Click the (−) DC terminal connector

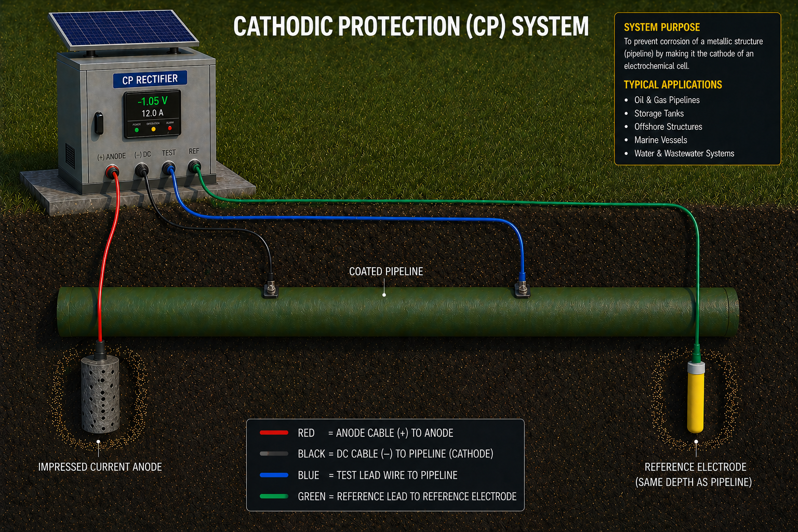pyautogui.click(x=141, y=169)
